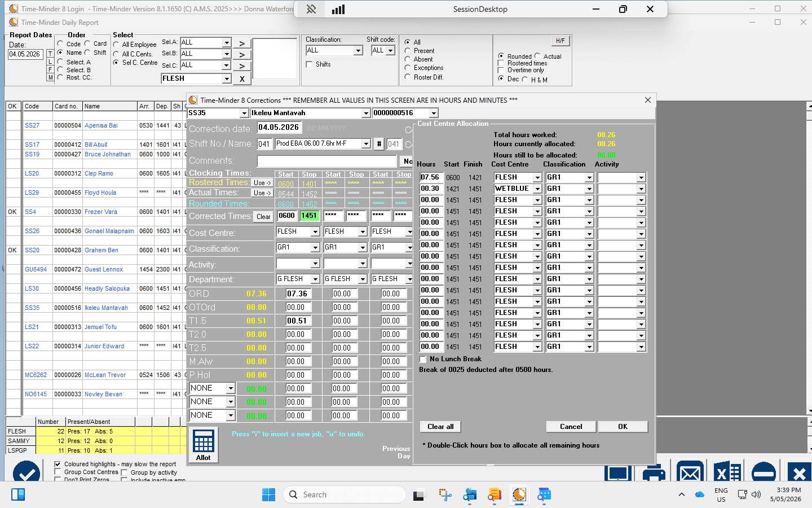
Task: Click the email envelope icon in Daily Report
Action: point(690,473)
